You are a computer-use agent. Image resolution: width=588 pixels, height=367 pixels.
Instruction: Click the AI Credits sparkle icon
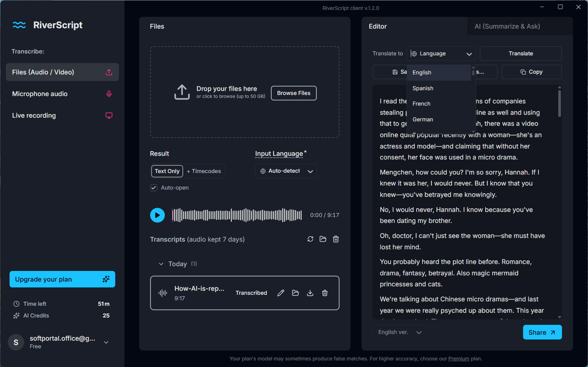point(17,316)
